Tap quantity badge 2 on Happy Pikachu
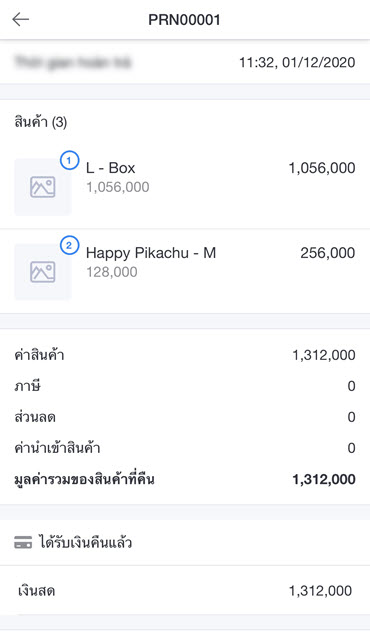The height and width of the screenshot is (640, 370). pos(69,246)
